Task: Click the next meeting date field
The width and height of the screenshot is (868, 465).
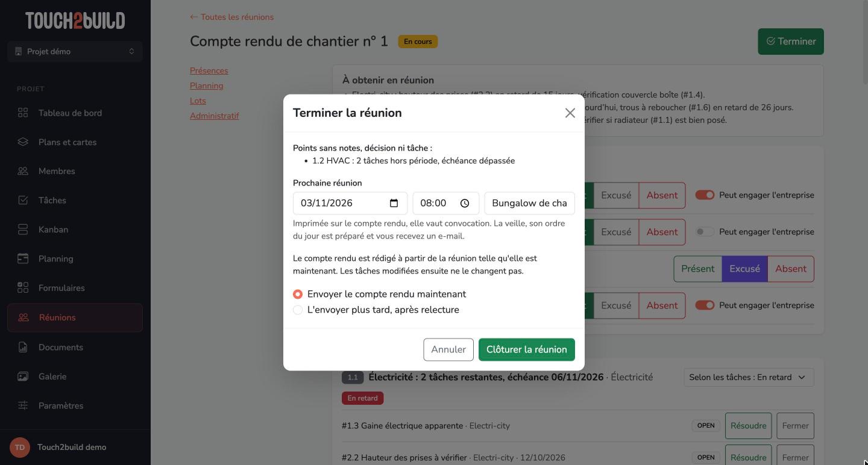Action: 350,203
